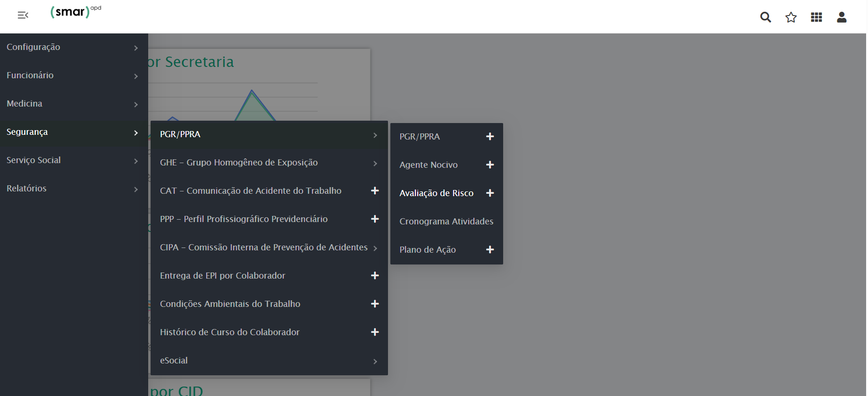Click plus icon beside Plano de Ação
The height and width of the screenshot is (396, 868).
pyautogui.click(x=490, y=249)
